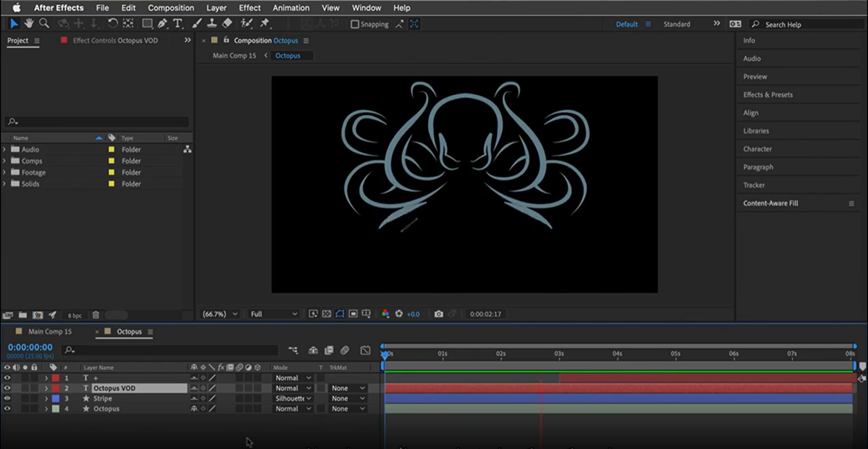Expand the Footage folder
Screen dimensions: 868x449
pos(5,172)
